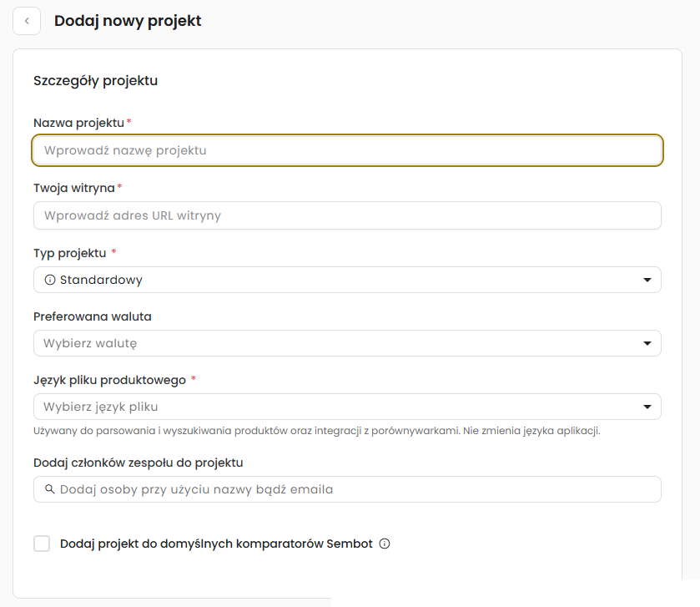Click the info icon beside Standardowy
Image resolution: width=700 pixels, height=607 pixels.
[50, 280]
